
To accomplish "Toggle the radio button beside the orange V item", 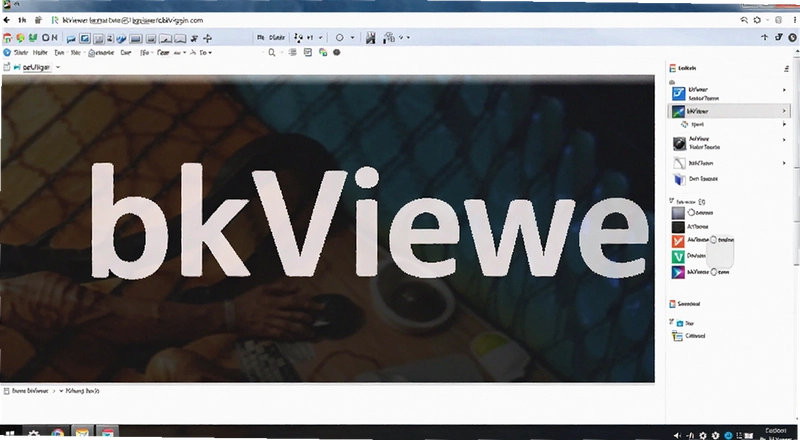I will tap(714, 239).
